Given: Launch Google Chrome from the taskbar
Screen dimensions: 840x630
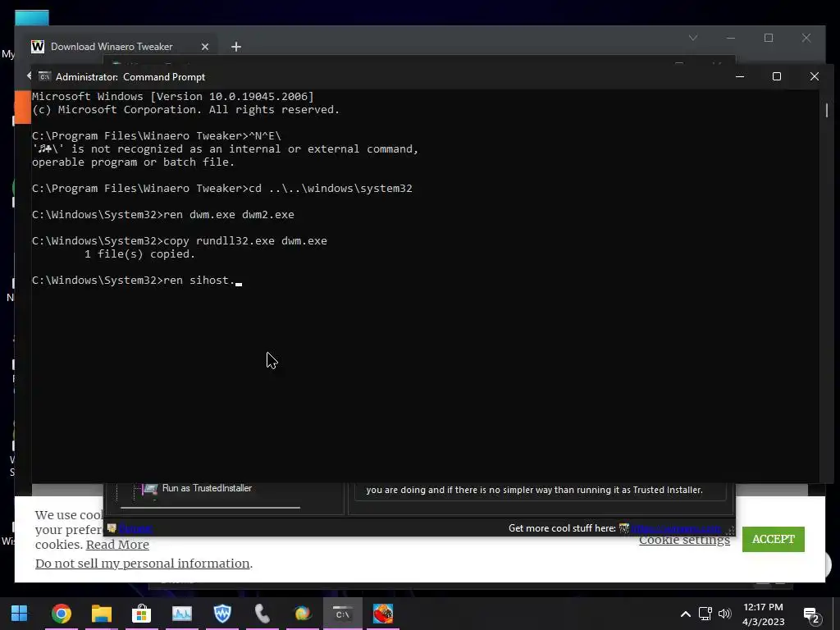Looking at the screenshot, I should point(61,614).
